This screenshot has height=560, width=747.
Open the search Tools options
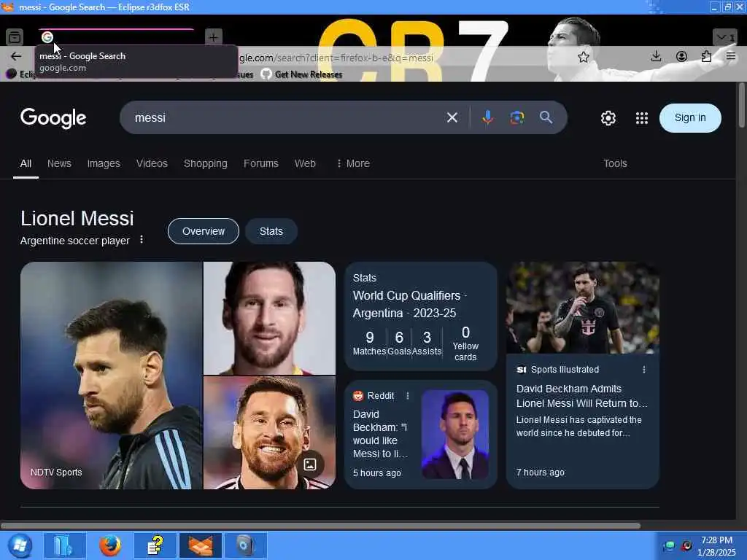[615, 163]
